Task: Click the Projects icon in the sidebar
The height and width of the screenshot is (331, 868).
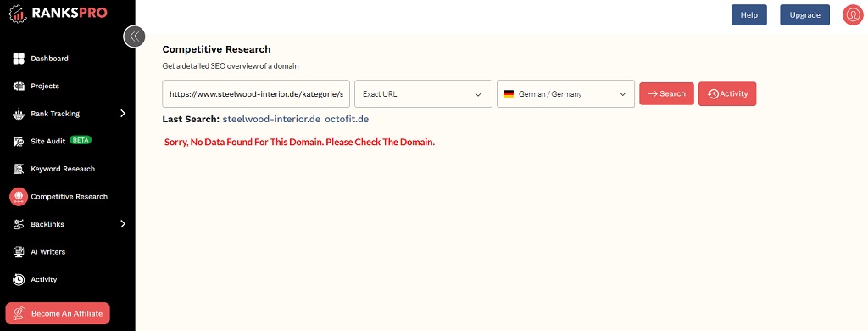Action: coord(19,86)
